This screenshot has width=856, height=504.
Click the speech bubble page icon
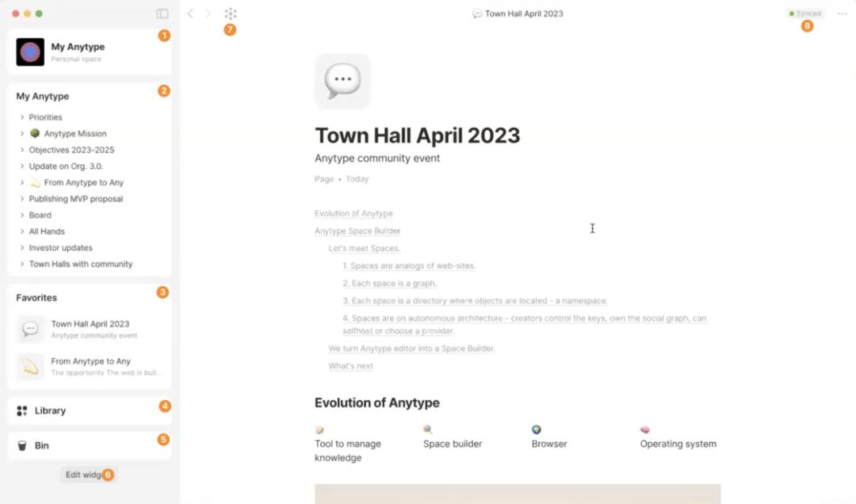pyautogui.click(x=342, y=81)
